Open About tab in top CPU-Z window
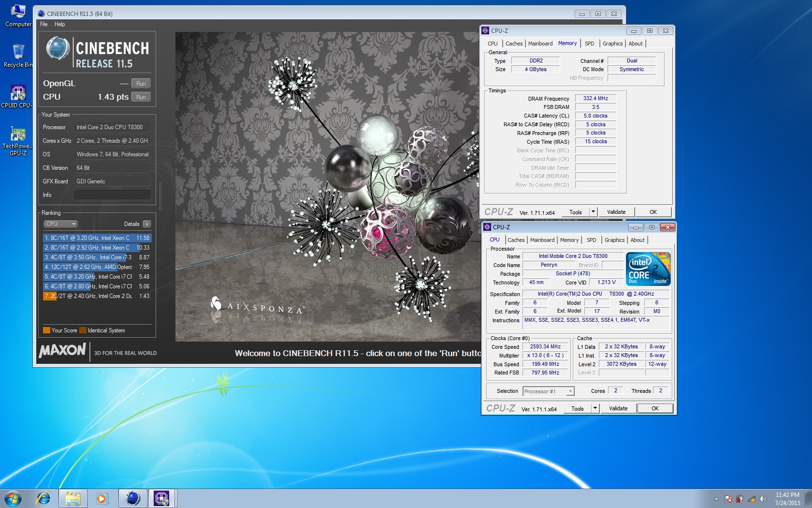The image size is (812, 508). click(636, 44)
